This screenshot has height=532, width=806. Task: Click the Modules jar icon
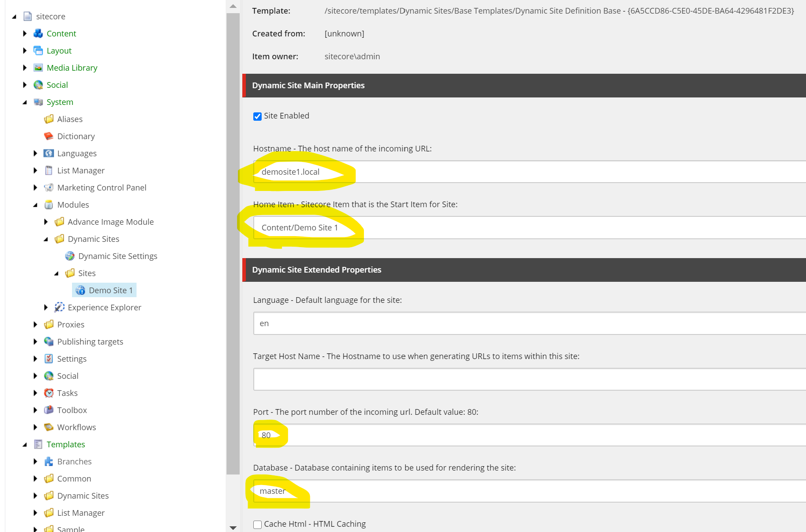(x=49, y=205)
